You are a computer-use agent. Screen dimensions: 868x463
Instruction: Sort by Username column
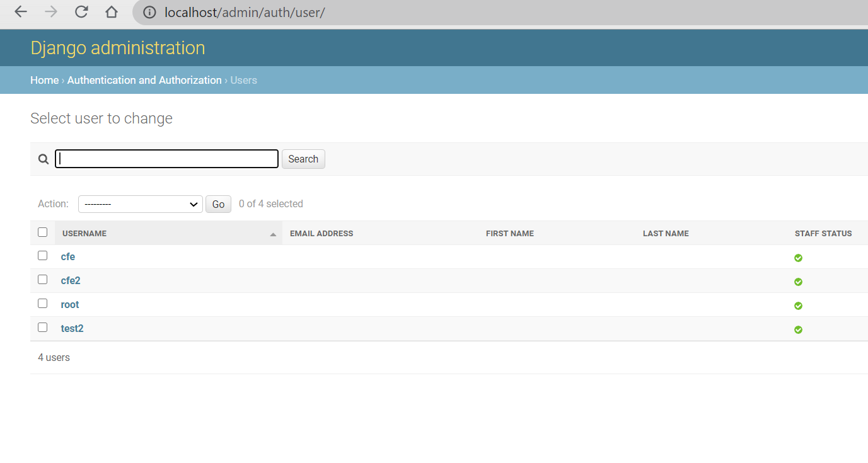click(84, 234)
